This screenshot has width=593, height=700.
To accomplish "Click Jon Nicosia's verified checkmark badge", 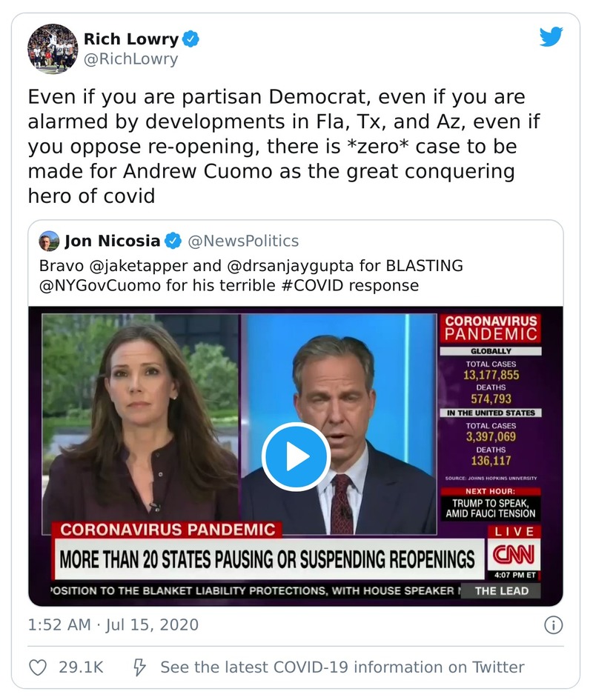I will pos(172,241).
